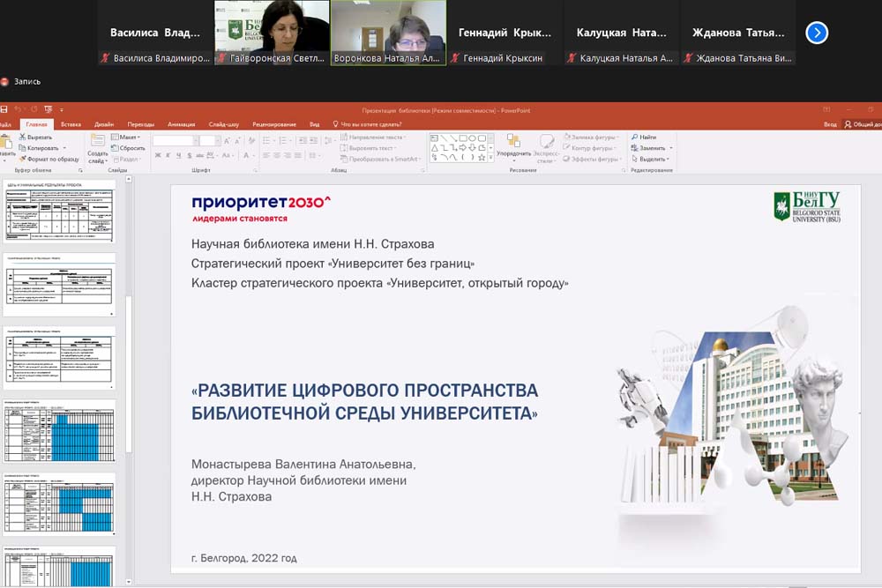Click the Save icon in quick access toolbar
The width and height of the screenshot is (882, 588).
pos(4,110)
